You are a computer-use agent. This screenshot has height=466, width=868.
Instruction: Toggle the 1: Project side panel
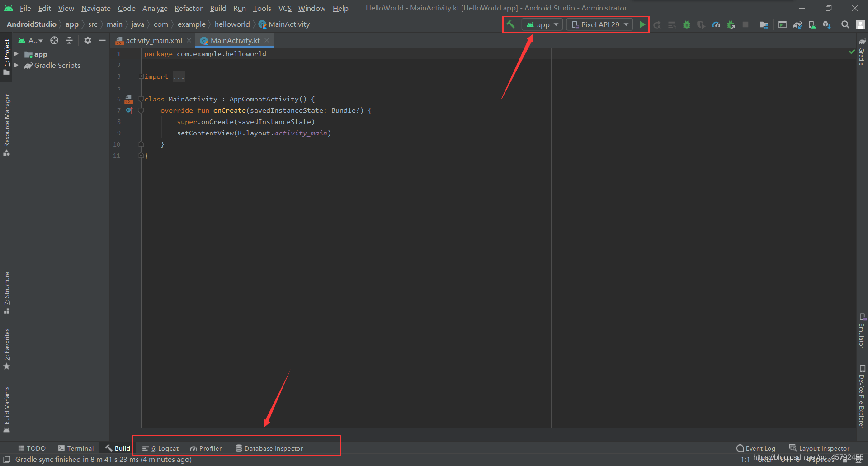pos(6,57)
